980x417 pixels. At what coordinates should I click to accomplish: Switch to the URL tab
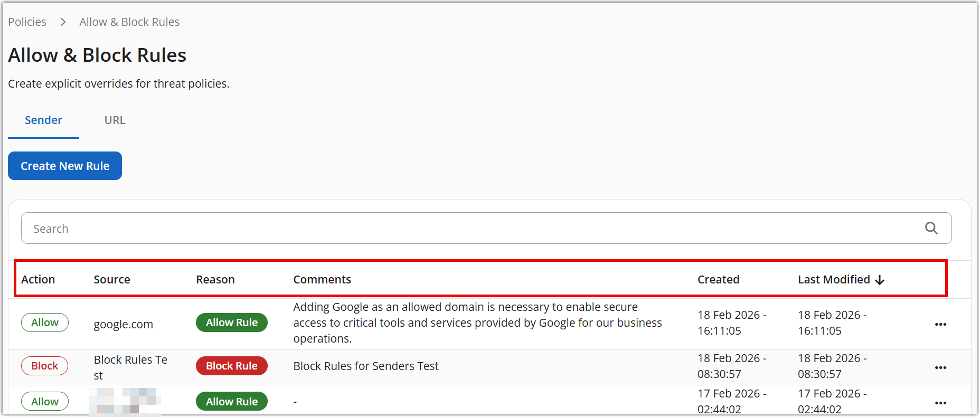[x=115, y=120]
